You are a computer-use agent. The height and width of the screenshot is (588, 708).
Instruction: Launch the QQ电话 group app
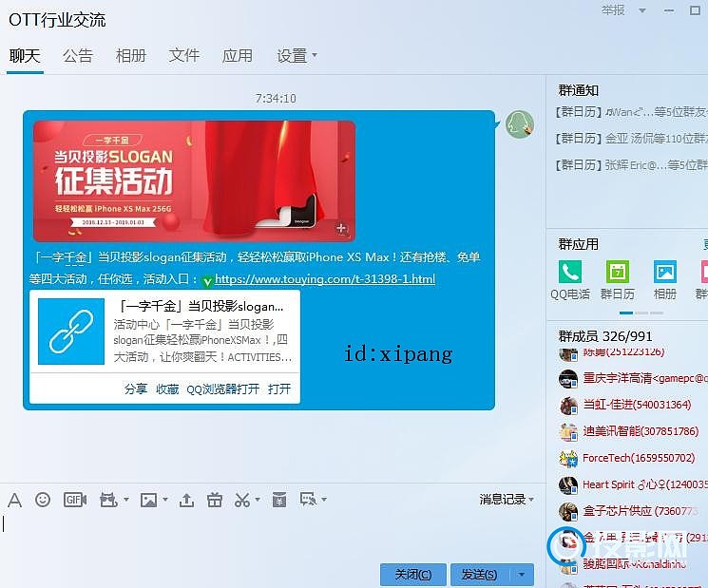point(570,272)
